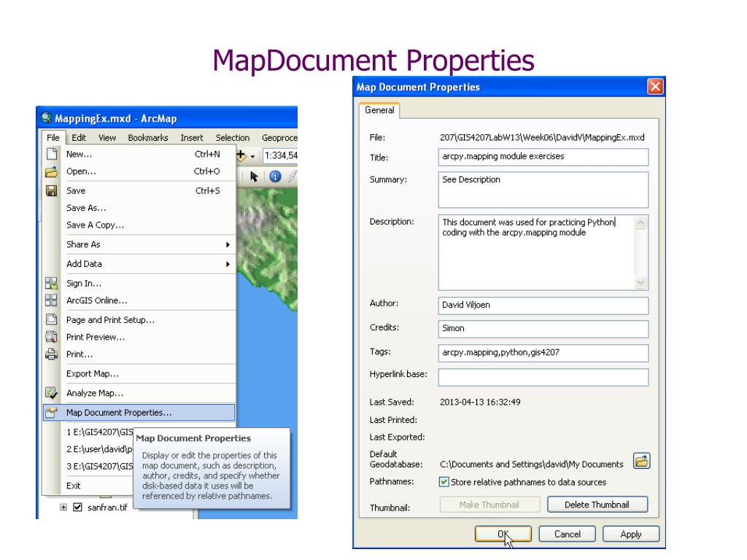The width and height of the screenshot is (747, 560).
Task: Open the Bookmarks menu
Action: pyautogui.click(x=148, y=138)
